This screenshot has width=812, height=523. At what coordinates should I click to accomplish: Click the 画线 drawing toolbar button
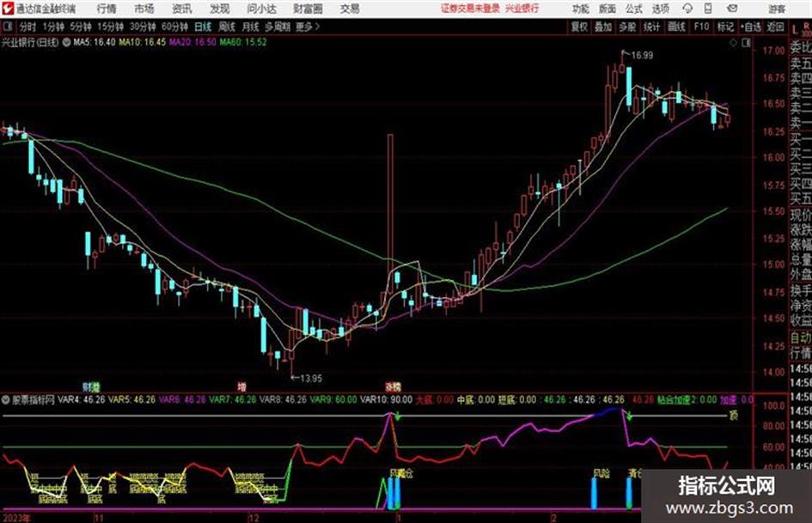(677, 27)
